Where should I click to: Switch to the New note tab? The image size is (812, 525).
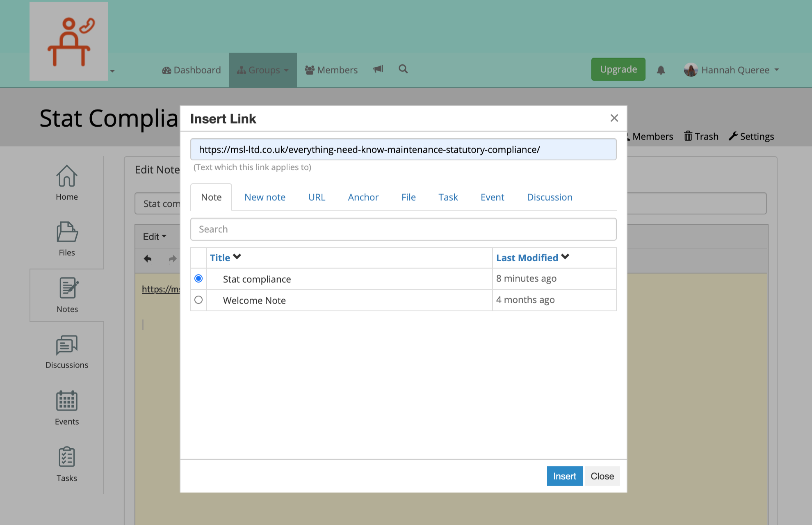click(265, 197)
